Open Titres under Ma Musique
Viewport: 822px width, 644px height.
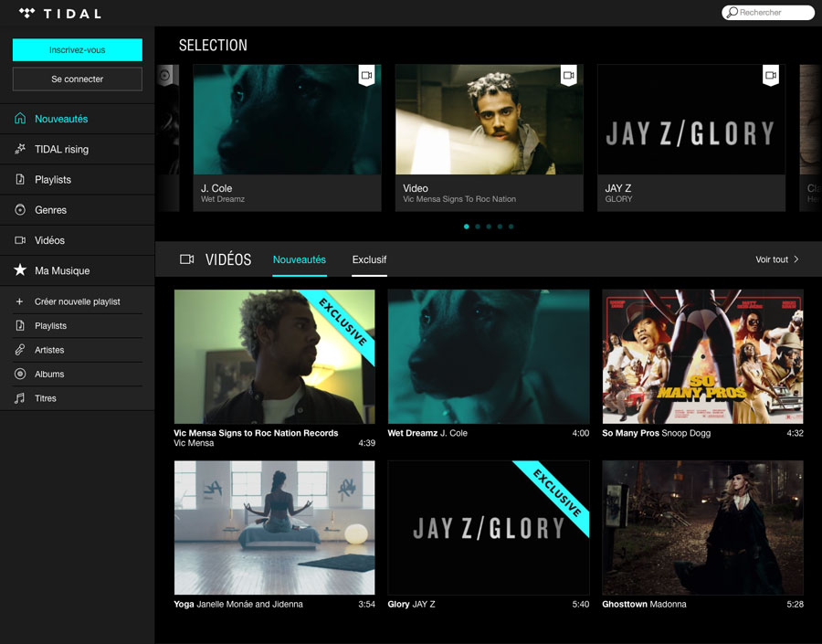pos(77,398)
